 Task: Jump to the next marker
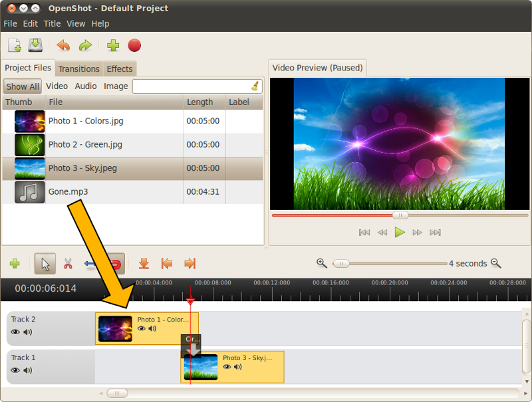(190, 264)
